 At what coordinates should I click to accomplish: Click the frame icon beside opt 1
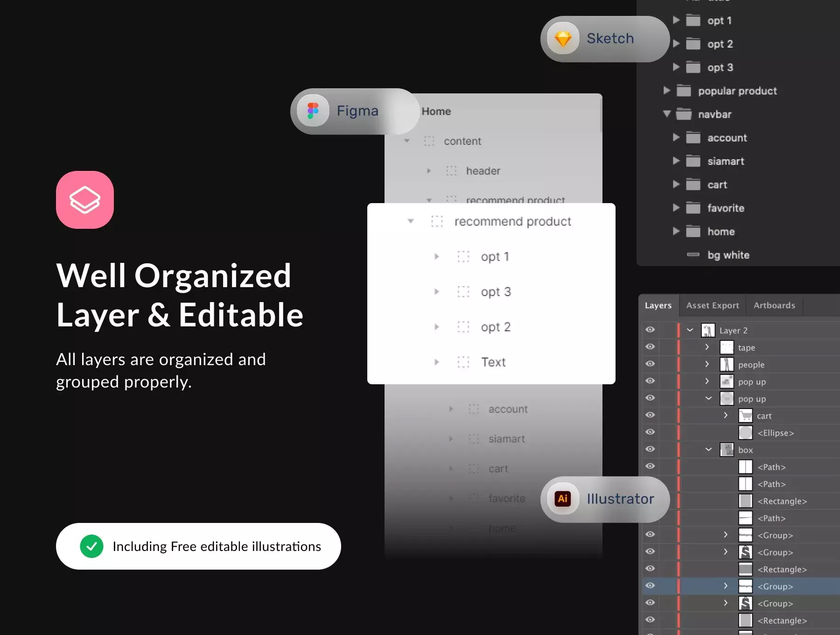pyautogui.click(x=463, y=256)
